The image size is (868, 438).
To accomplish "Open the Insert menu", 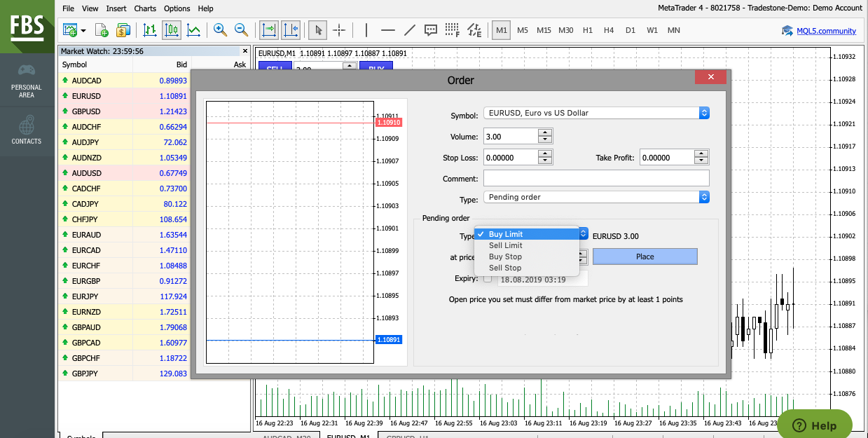I will [116, 8].
